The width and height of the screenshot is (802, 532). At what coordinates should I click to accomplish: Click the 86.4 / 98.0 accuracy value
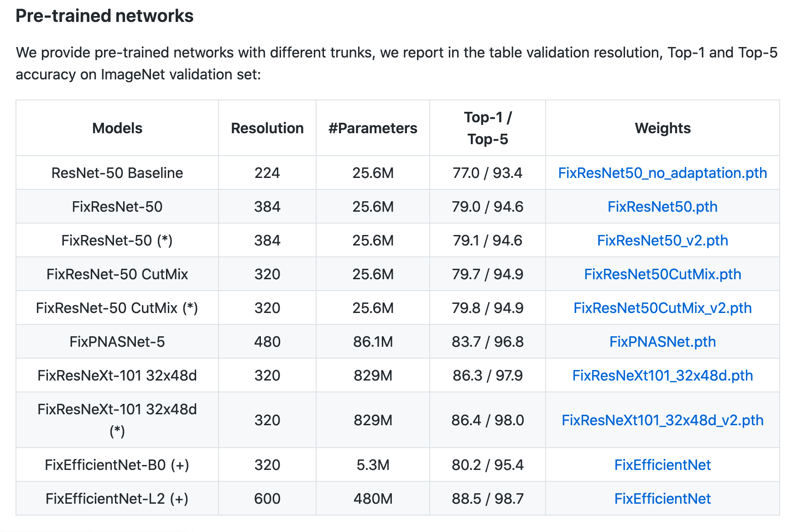point(488,420)
